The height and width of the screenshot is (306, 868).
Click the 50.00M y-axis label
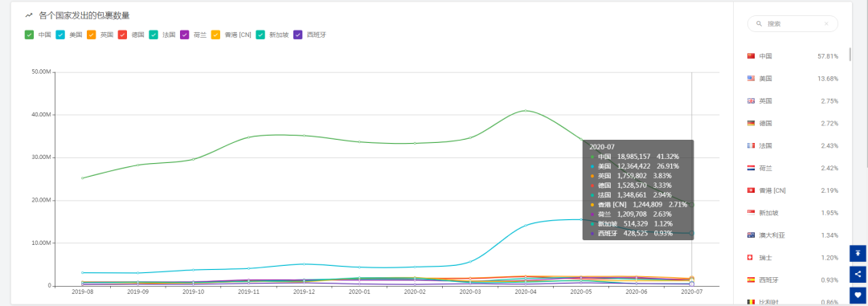point(43,72)
